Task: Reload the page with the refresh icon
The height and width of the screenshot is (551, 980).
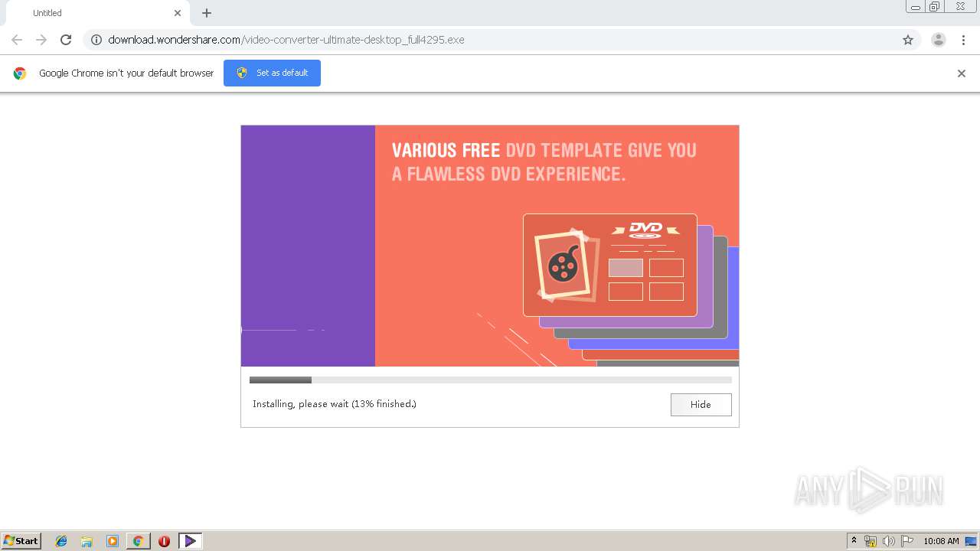Action: 66,40
